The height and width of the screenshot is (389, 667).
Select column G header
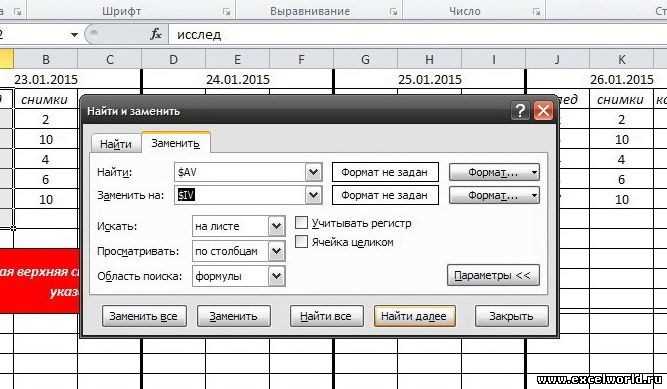point(365,59)
